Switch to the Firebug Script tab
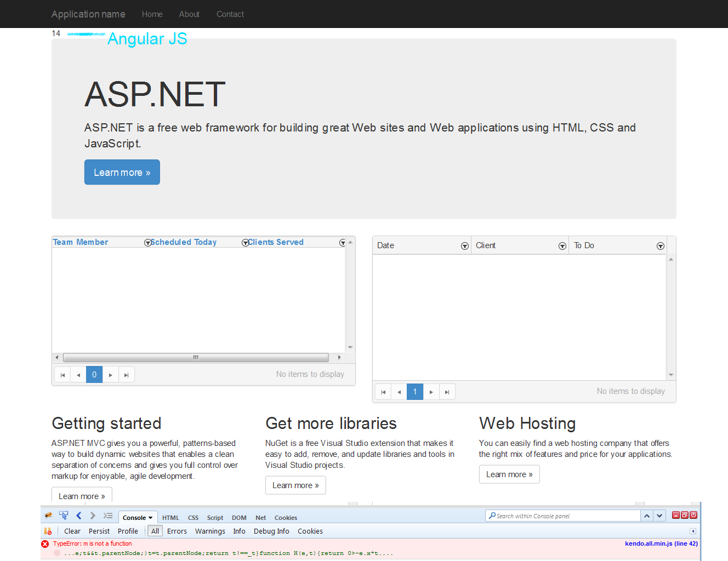Viewport: 728px width, 561px height. pyautogui.click(x=215, y=518)
